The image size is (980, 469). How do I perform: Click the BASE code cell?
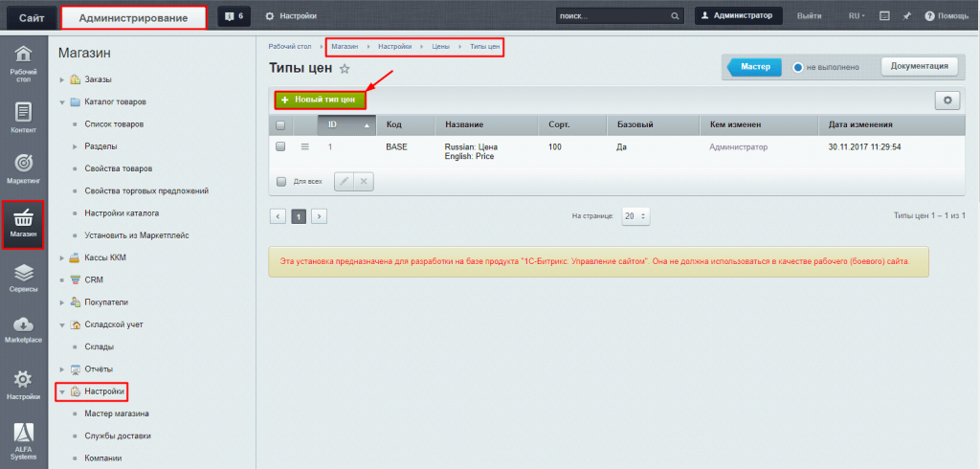397,147
